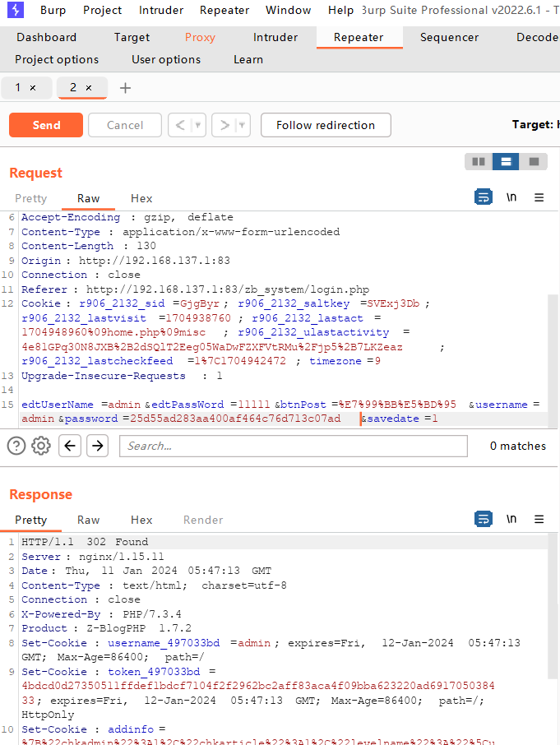Close Repeater request tab 2
Image resolution: width=560 pixels, height=745 pixels.
88,88
